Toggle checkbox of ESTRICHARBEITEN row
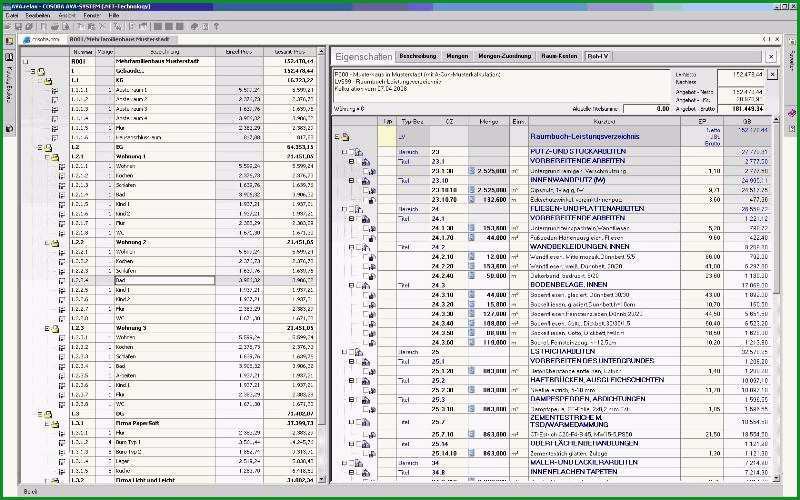Viewport: 800px width, 500px height. (x=352, y=352)
